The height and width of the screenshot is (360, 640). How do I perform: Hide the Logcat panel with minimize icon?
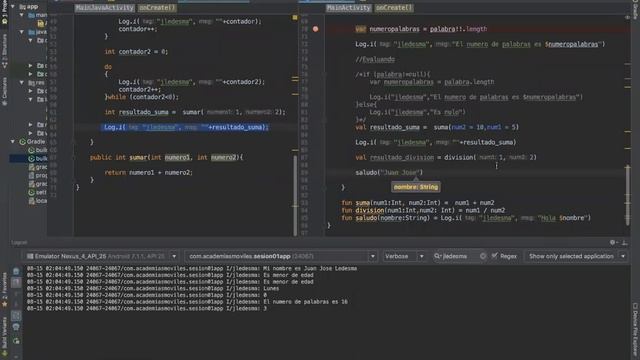click(624, 242)
